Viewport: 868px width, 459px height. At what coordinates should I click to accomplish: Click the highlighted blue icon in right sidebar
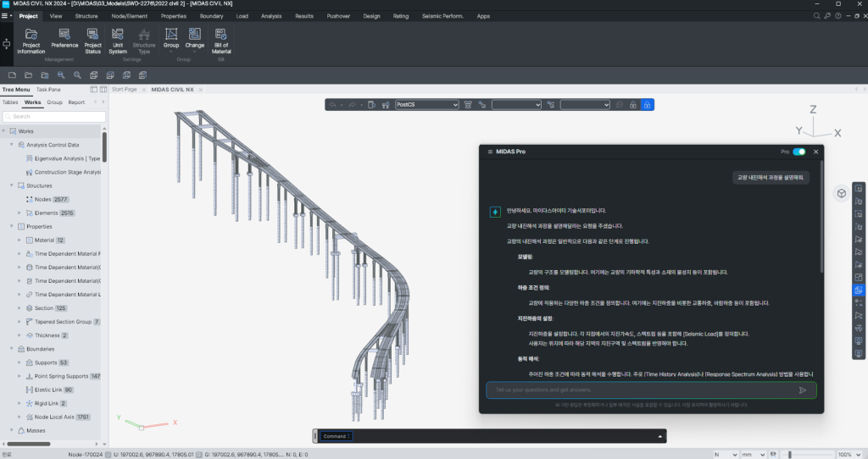pyautogui.click(x=859, y=290)
